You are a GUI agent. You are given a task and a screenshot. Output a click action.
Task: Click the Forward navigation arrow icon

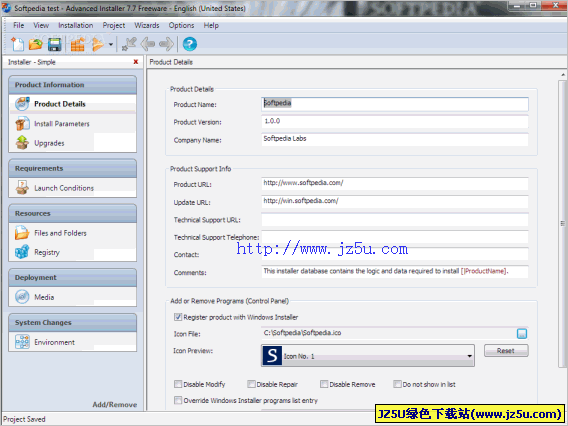point(166,44)
